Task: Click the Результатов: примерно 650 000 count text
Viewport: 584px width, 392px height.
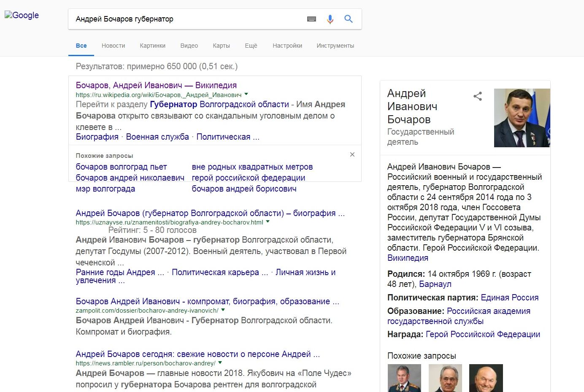Action: (157, 66)
